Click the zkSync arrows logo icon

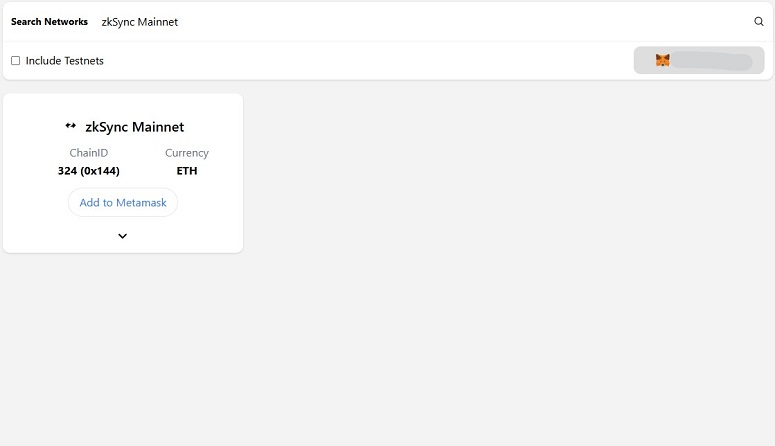[71, 126]
